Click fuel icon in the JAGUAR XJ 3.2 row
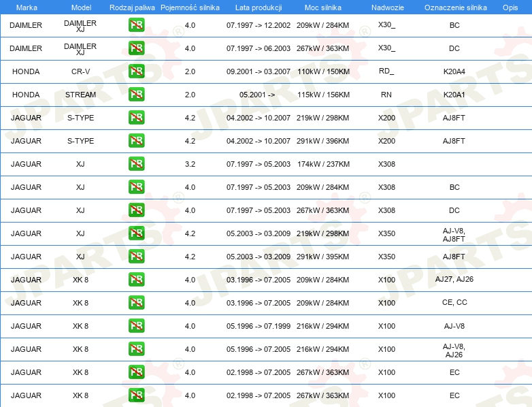 coord(136,163)
